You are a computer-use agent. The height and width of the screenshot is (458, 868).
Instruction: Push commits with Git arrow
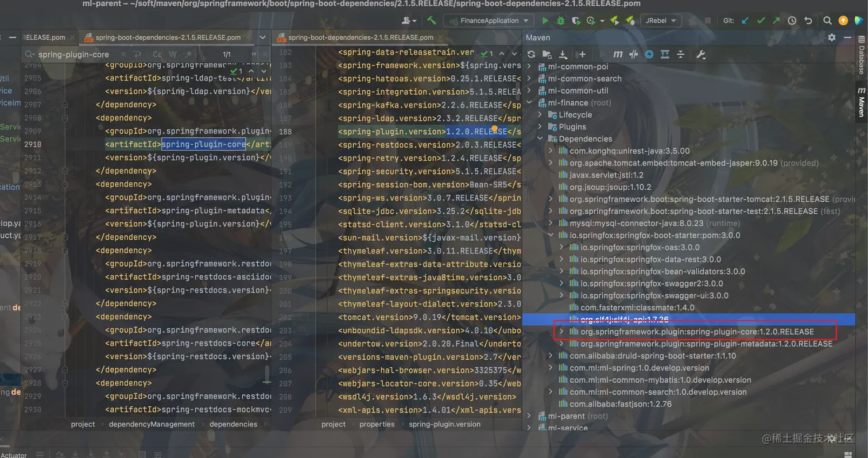(776, 20)
